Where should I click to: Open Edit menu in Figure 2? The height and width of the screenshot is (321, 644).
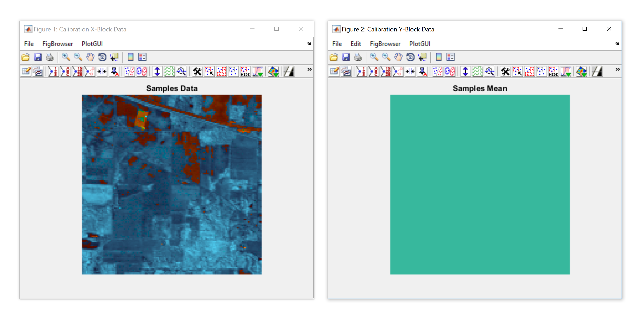[x=356, y=44]
